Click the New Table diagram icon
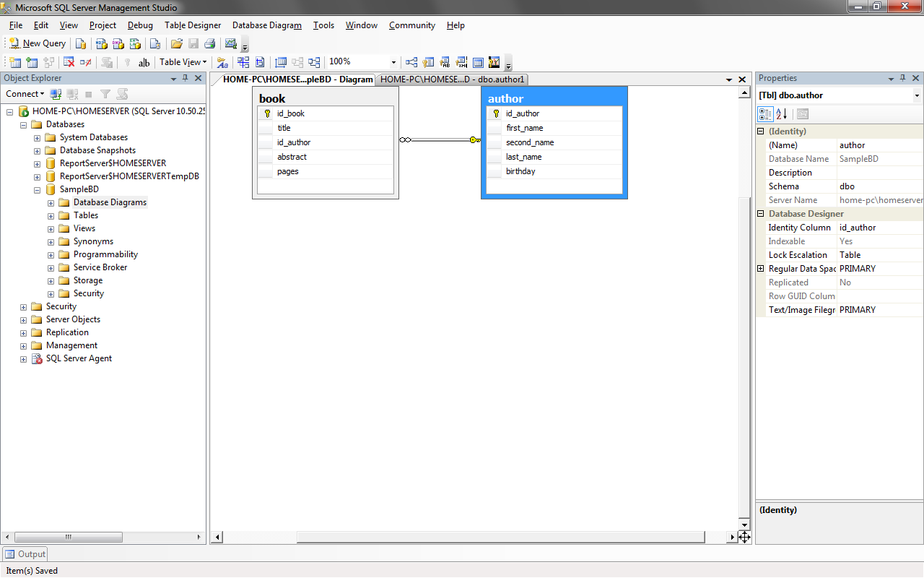The width and height of the screenshot is (924, 578). pyautogui.click(x=15, y=62)
